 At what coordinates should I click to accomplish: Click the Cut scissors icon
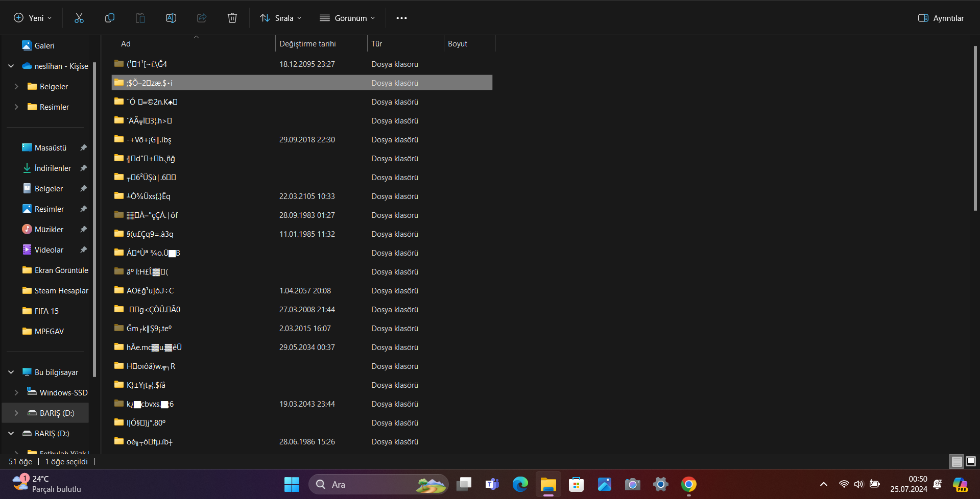(x=79, y=18)
